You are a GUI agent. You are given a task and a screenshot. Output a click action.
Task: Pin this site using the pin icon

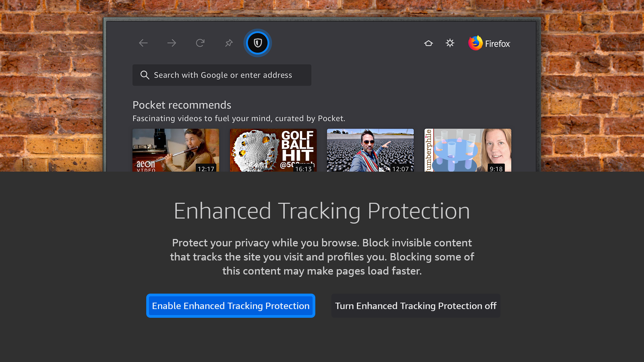(229, 43)
